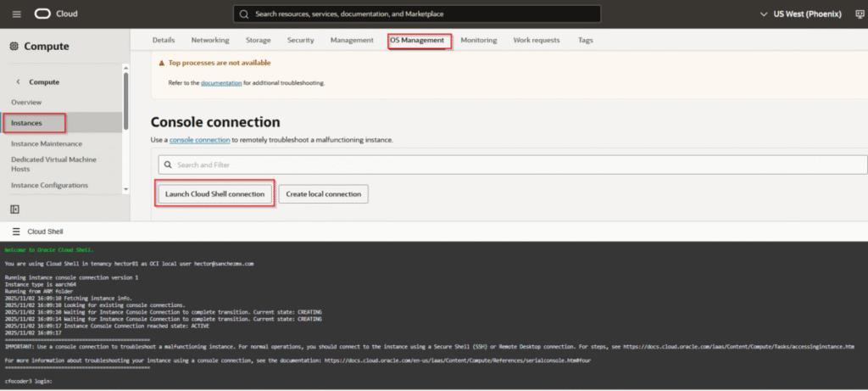Click the Compute gear icon in sidebar header

(x=14, y=47)
